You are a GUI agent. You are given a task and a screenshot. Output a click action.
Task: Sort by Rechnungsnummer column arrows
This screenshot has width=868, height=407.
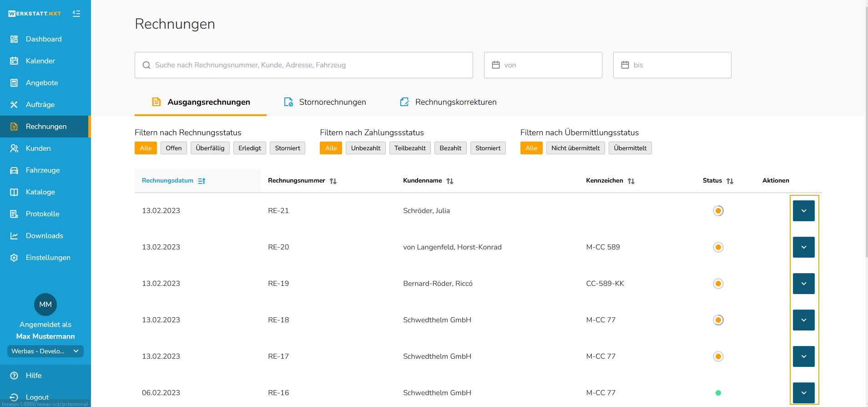(x=333, y=181)
